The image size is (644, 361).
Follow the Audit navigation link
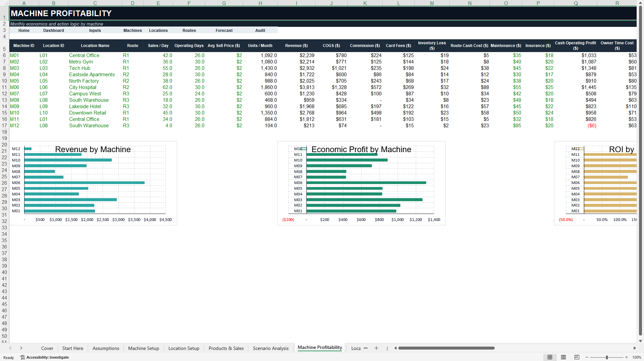tap(260, 31)
